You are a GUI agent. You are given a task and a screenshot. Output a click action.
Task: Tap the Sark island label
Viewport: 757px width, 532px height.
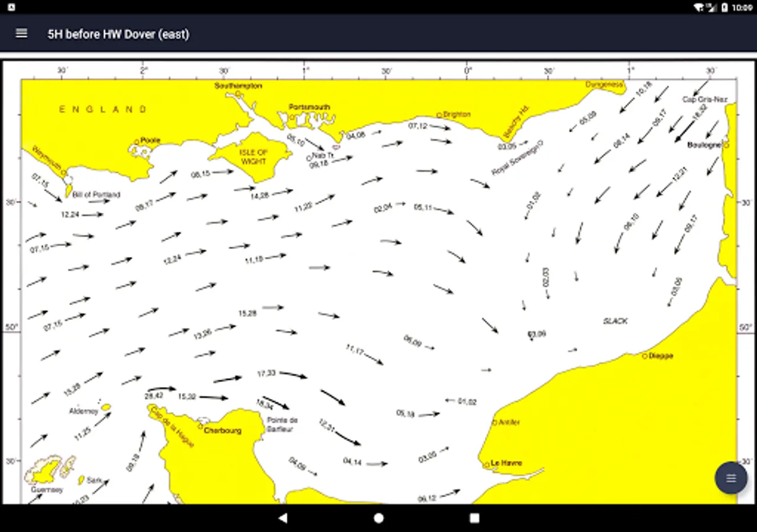tap(94, 480)
